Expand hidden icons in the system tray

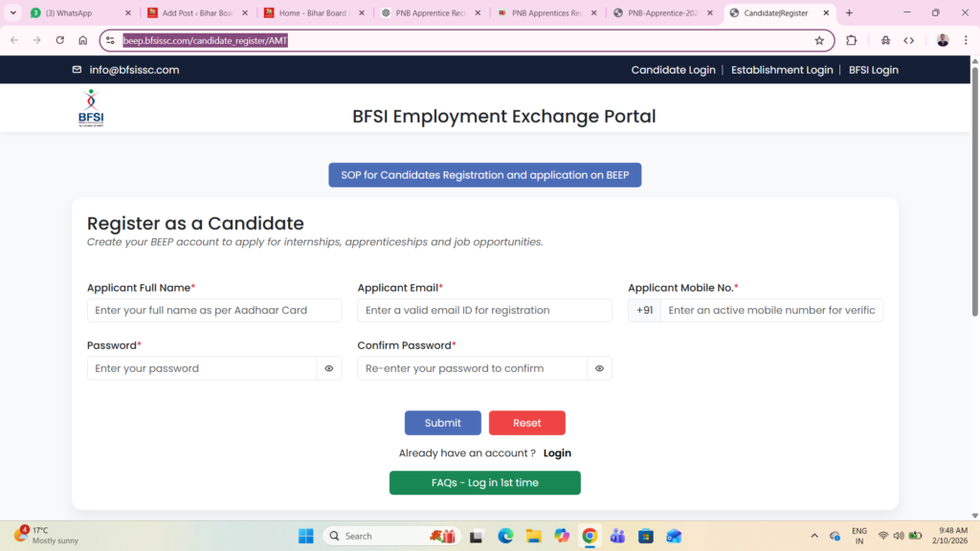(x=813, y=536)
